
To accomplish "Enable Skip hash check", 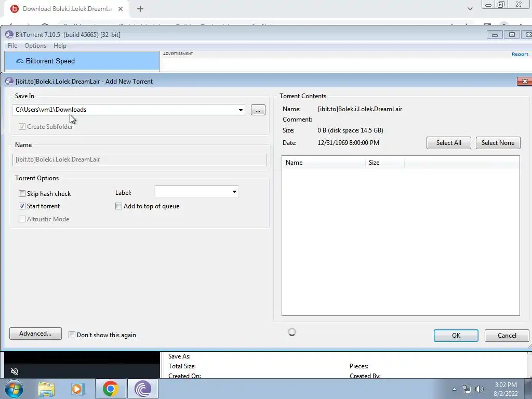I will pyautogui.click(x=22, y=194).
